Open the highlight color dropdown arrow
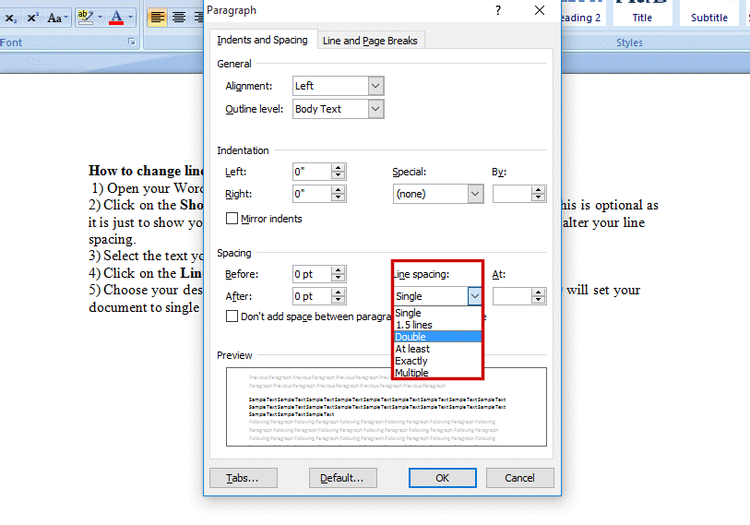Image resolution: width=750 pixels, height=525 pixels. pos(100,18)
